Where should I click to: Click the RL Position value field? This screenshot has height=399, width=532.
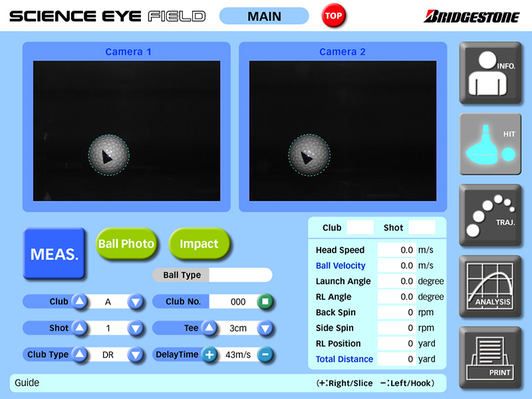(396, 343)
